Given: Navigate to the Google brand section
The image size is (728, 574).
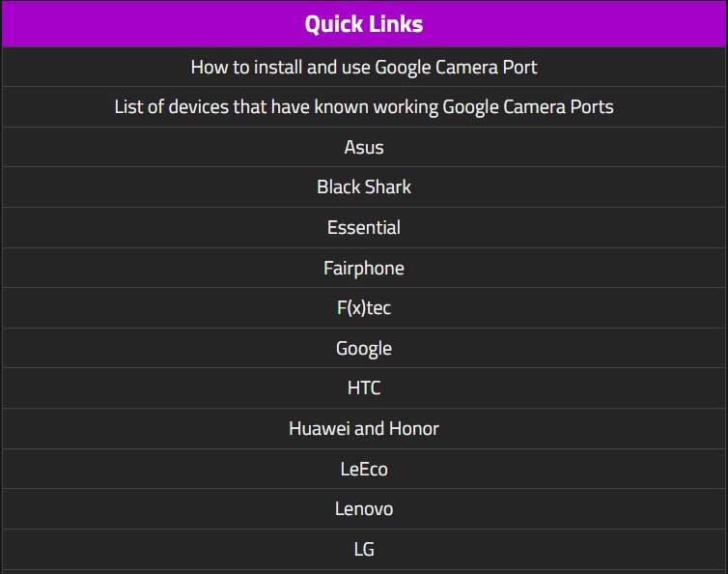Looking at the screenshot, I should coord(364,349).
